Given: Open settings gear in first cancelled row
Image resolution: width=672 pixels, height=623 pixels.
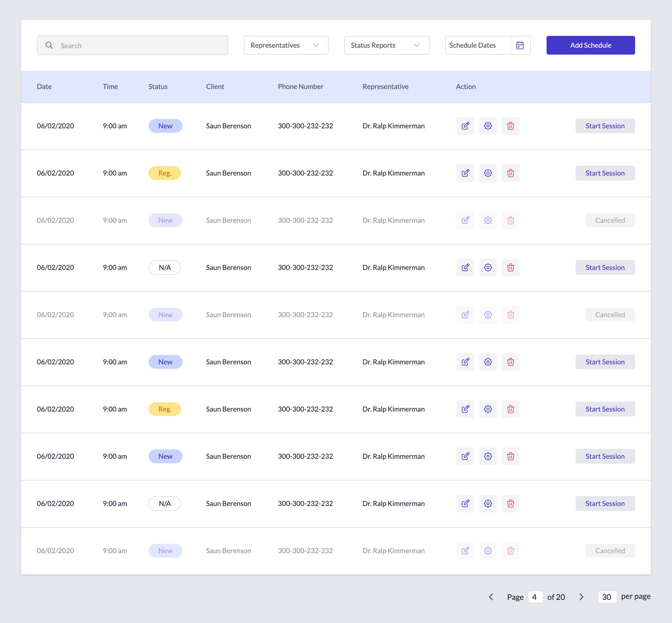Looking at the screenshot, I should click(x=488, y=220).
